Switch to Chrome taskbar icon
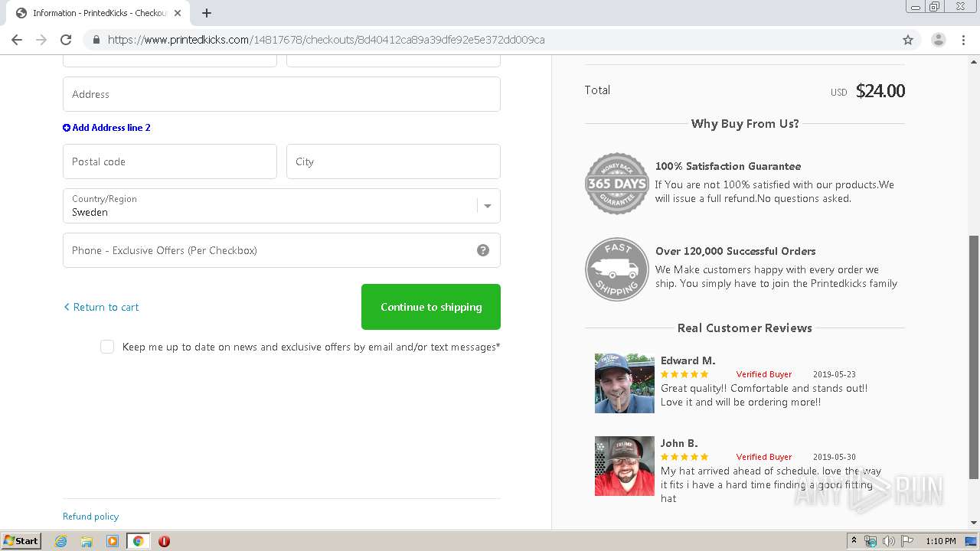This screenshot has height=551, width=980. click(138, 541)
